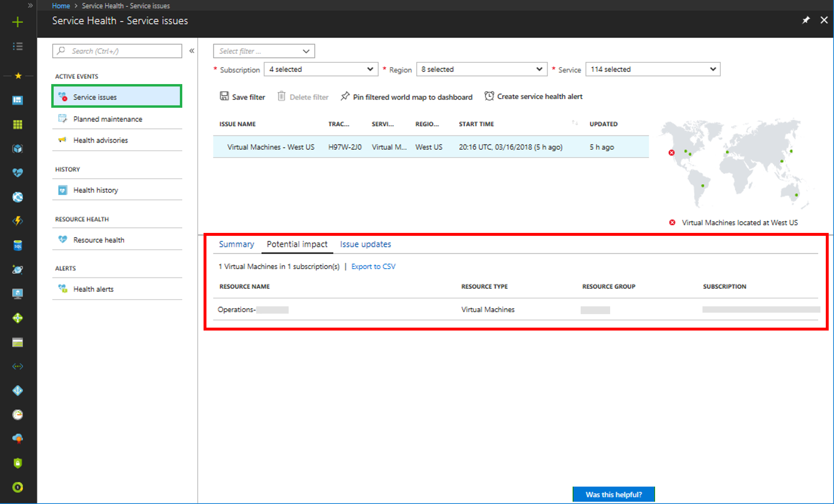
Task: Go to Home via breadcrumb link
Action: pos(61,6)
